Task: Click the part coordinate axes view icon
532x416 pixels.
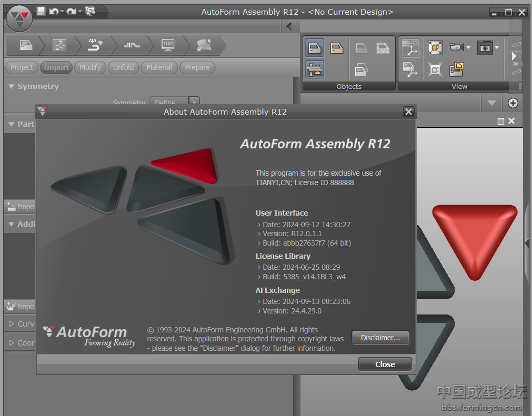Action: (x=410, y=69)
